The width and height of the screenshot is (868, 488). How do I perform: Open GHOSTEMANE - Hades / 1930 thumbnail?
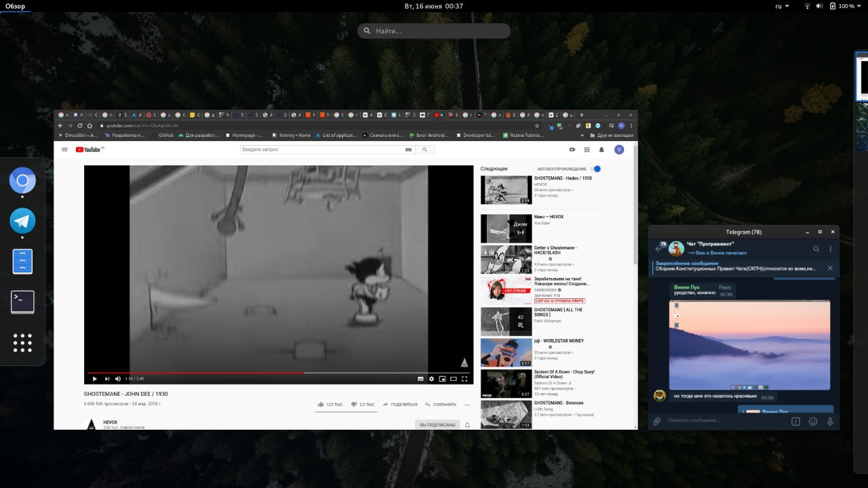[506, 190]
